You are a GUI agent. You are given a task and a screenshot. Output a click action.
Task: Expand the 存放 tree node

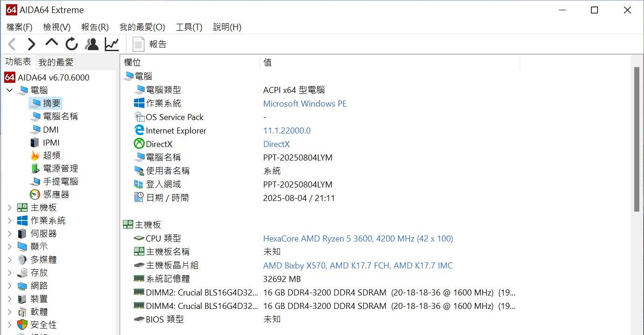pos(9,273)
